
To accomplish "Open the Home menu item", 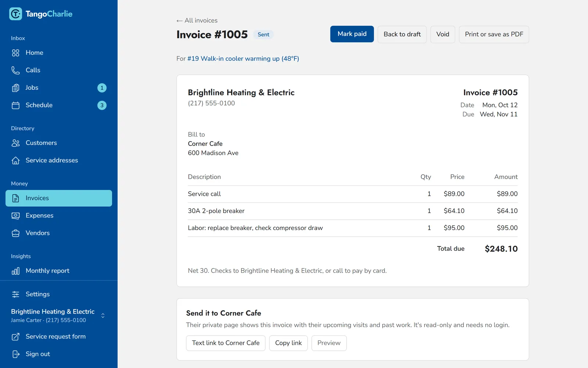I will click(59, 53).
